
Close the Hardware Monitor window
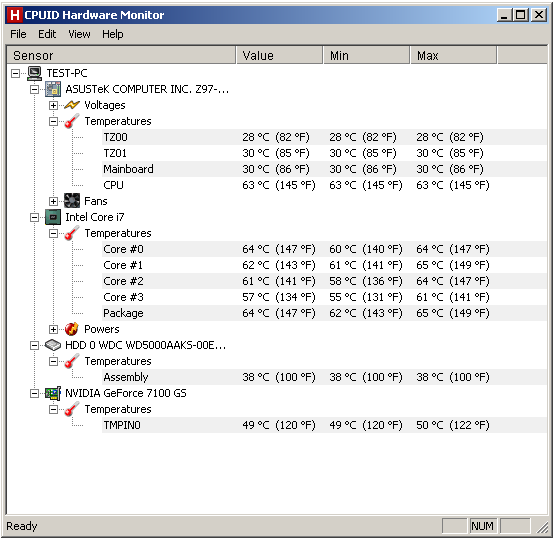tap(539, 15)
